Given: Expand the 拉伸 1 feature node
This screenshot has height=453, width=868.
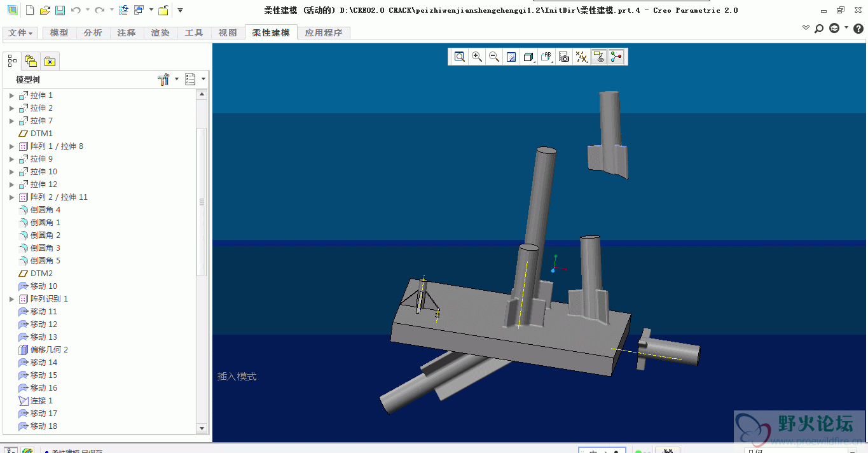Looking at the screenshot, I should (11, 95).
